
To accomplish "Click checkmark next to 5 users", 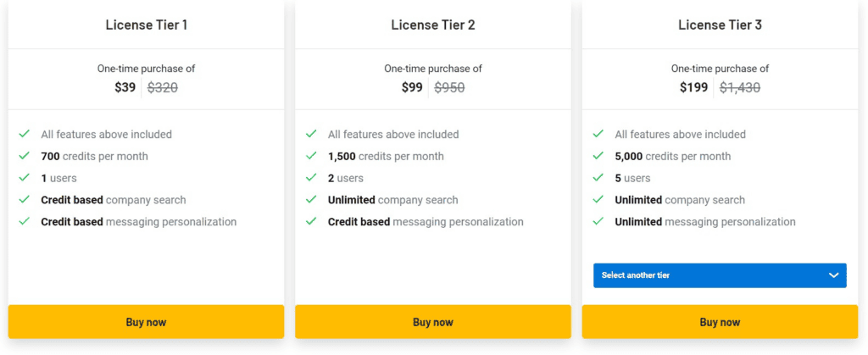I will (x=598, y=178).
